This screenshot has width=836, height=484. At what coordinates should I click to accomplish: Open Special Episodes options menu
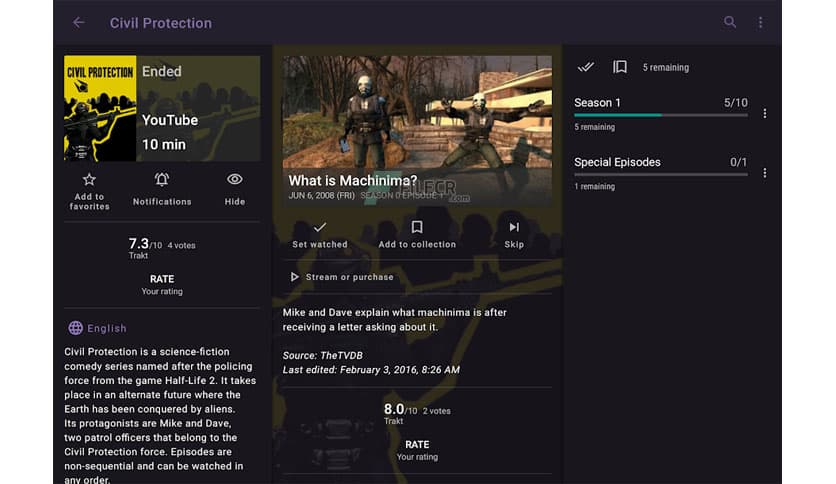(x=765, y=173)
